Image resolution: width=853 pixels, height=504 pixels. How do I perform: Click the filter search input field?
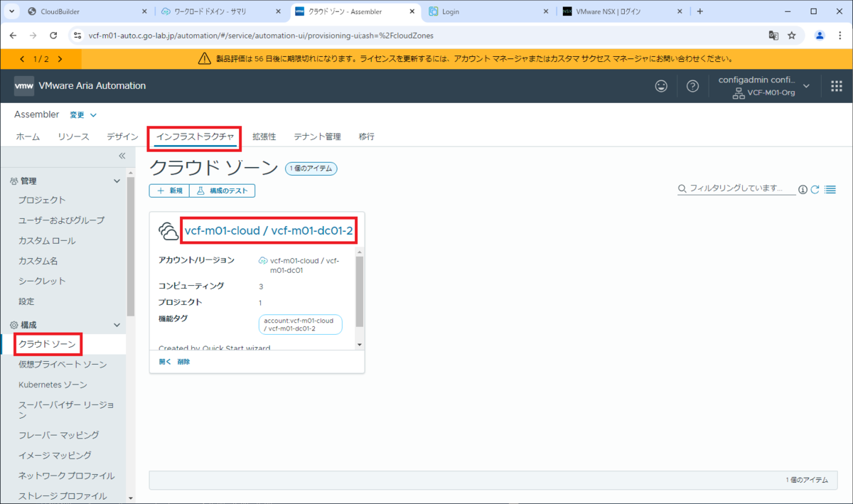(x=736, y=189)
